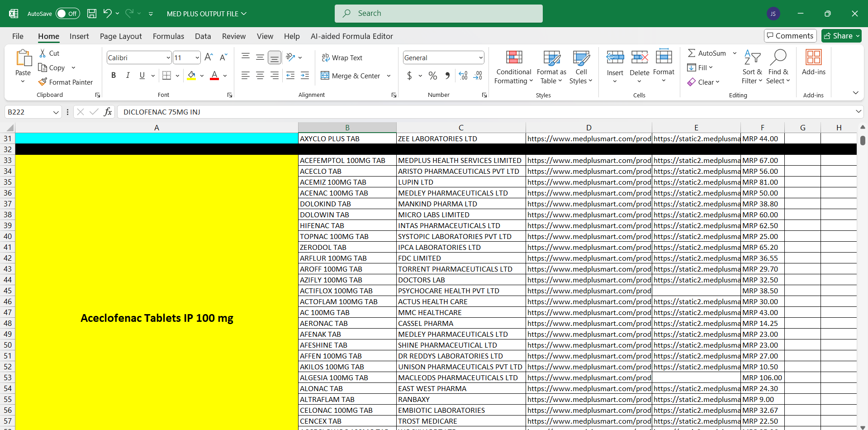Click the Increase Indent icon
This screenshot has height=430, width=868.
[305, 76]
